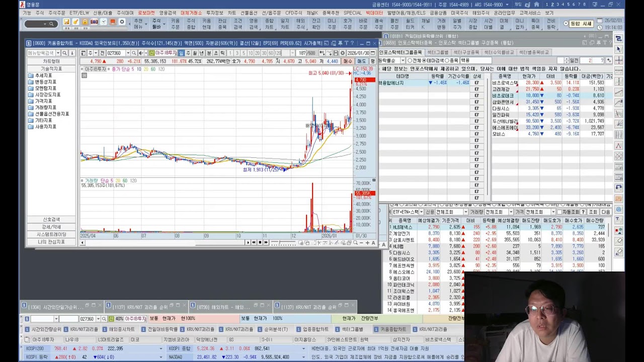644x362 pixels.
Task: Click the brush icon in the main toolbar
Action: point(75,22)
